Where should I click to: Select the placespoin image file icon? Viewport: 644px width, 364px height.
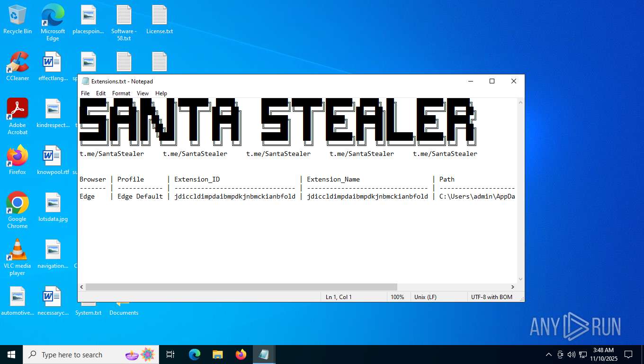click(88, 20)
